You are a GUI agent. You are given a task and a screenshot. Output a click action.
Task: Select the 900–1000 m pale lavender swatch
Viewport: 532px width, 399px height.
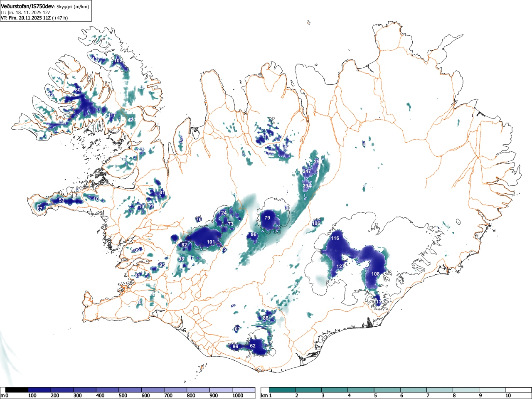[x=221, y=390]
